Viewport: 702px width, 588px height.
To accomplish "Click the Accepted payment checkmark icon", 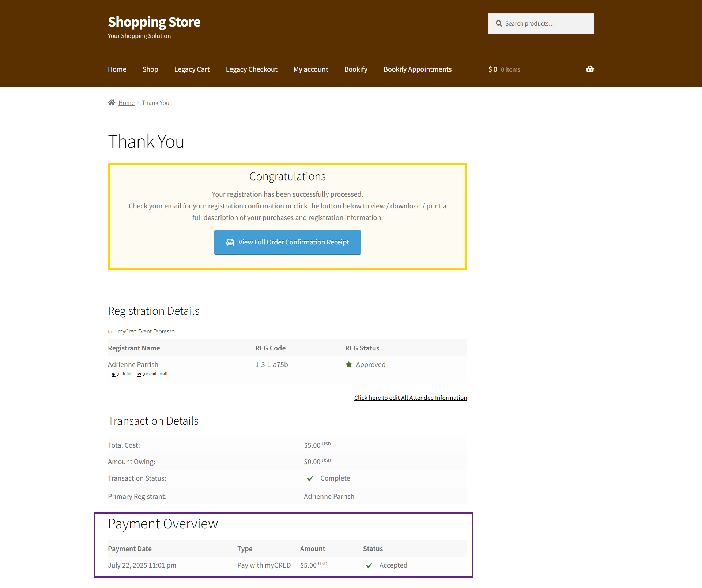I will coord(369,565).
